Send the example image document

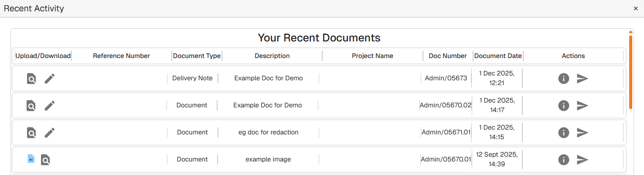583,160
